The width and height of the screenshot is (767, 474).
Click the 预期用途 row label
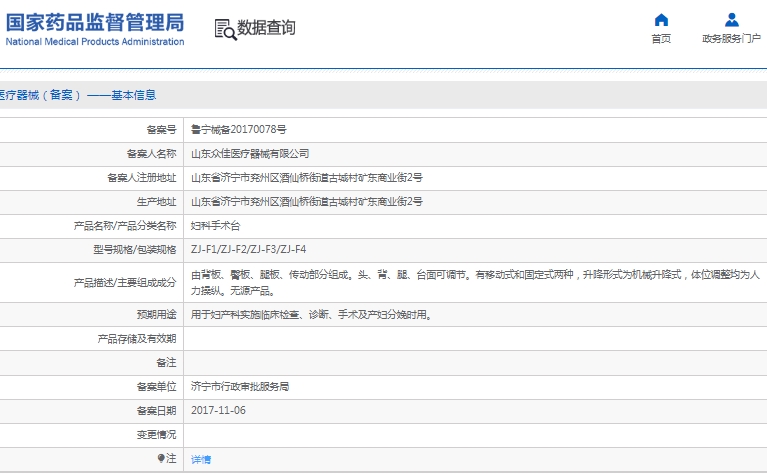(x=157, y=315)
